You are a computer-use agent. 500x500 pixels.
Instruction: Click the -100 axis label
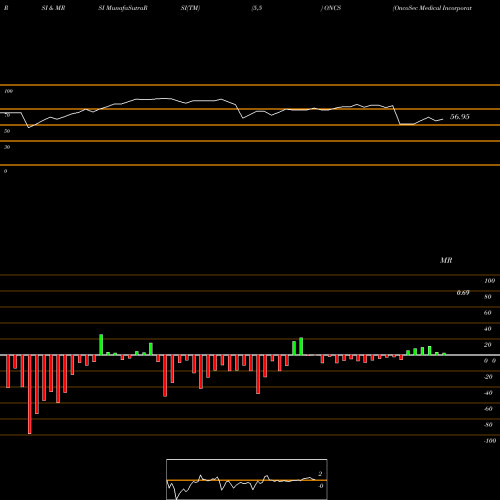(x=490, y=441)
